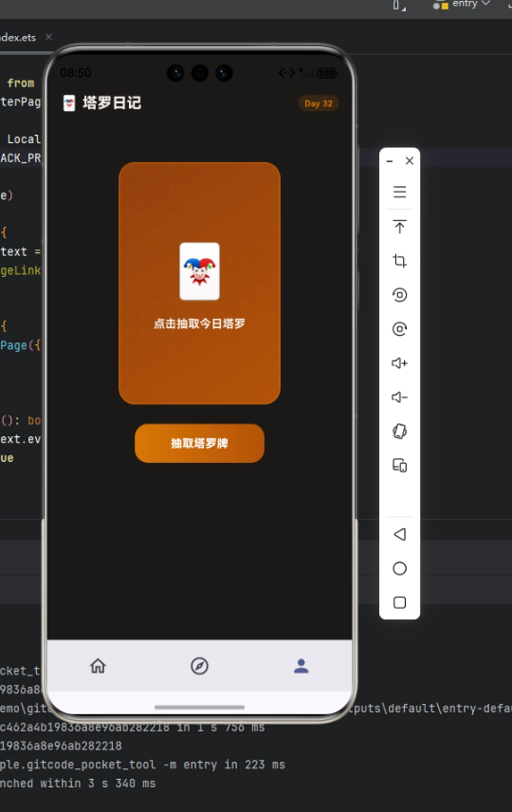
Task: Tap the home icon in bottom navigation
Action: coord(98,666)
